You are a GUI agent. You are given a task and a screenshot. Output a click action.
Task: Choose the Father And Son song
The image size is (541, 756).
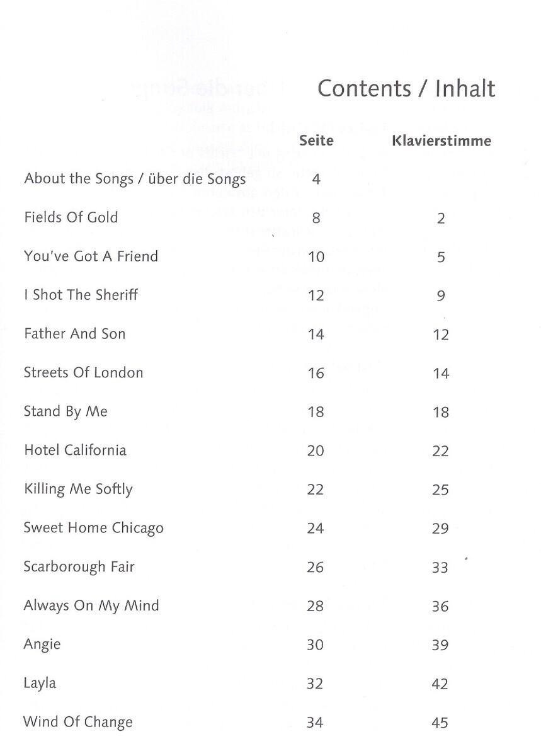pyautogui.click(x=74, y=334)
